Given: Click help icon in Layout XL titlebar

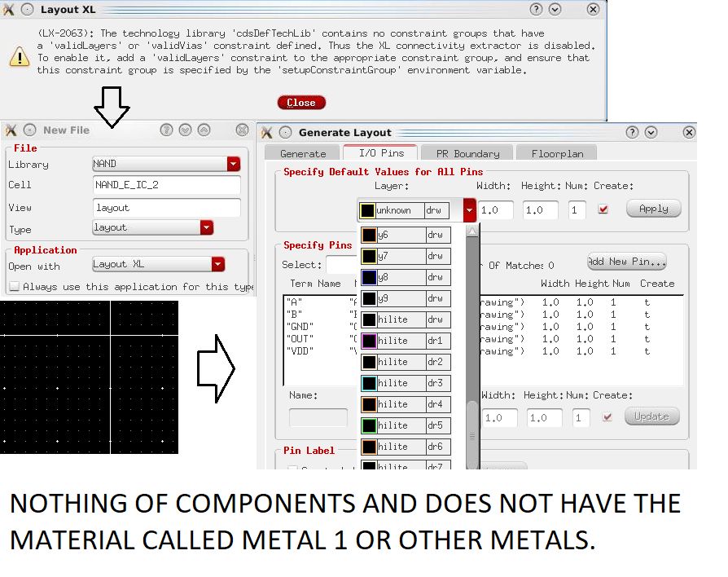Looking at the screenshot, I should click(536, 9).
